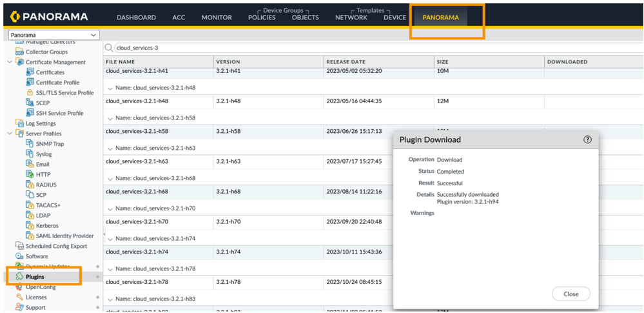
Task: Go to the MONITOR tab
Action: tap(217, 17)
